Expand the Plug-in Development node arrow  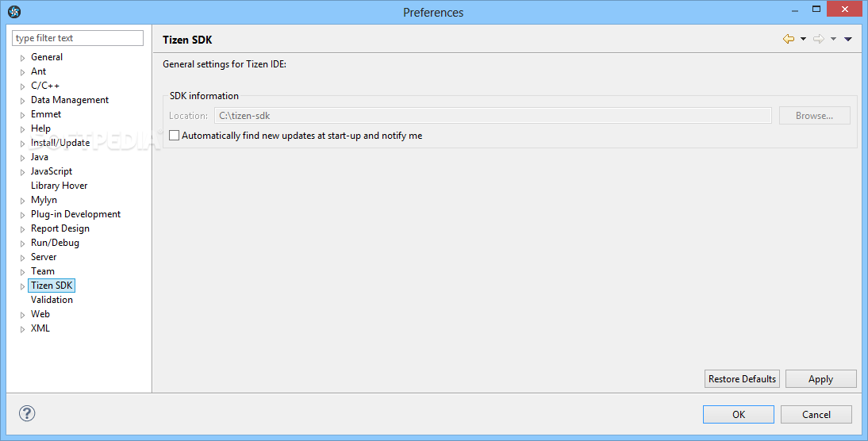[x=23, y=215]
